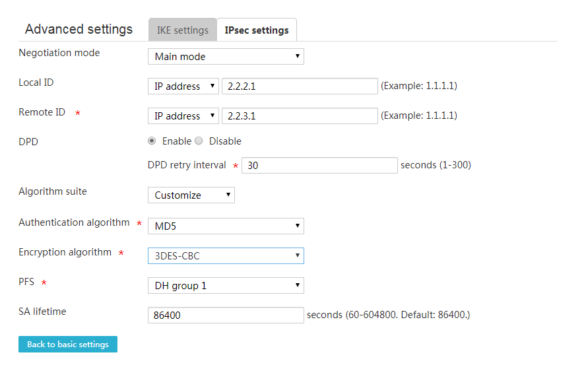
Task: Click the Back to basic settings button
Action: pos(68,344)
